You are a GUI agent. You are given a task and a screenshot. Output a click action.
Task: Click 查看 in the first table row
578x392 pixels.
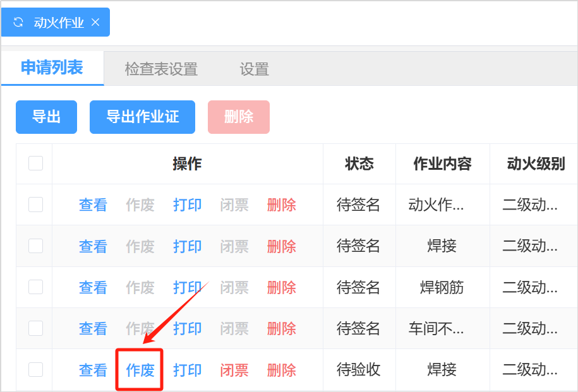click(x=93, y=205)
